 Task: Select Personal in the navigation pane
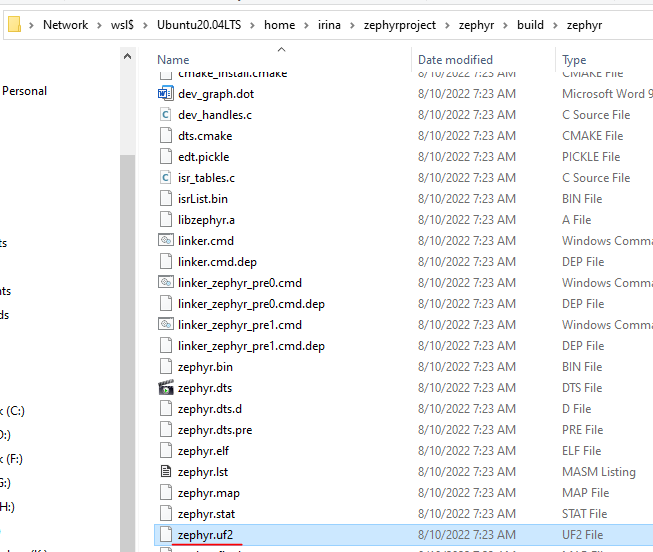(x=24, y=91)
